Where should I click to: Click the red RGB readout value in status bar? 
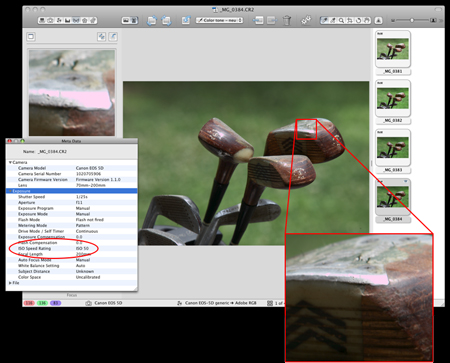(x=29, y=303)
